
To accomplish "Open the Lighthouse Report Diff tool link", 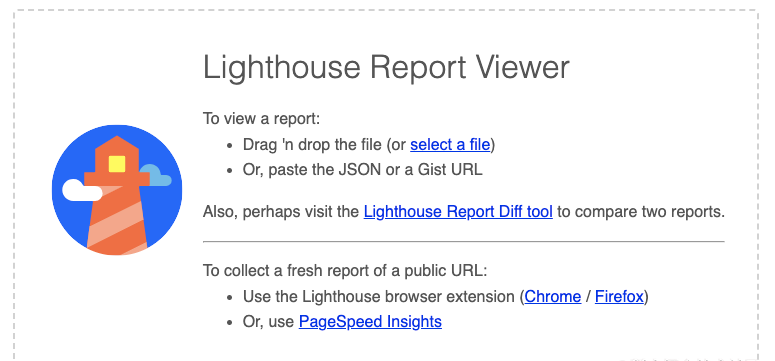I will point(458,212).
